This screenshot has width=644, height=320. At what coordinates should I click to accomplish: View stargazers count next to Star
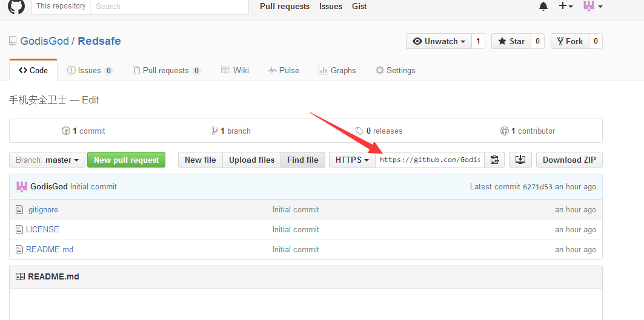(537, 41)
